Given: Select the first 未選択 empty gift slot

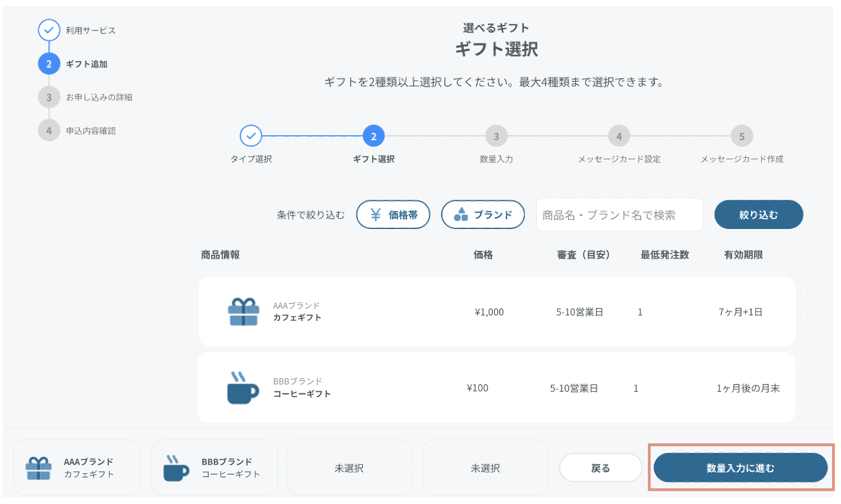Looking at the screenshot, I should click(349, 468).
